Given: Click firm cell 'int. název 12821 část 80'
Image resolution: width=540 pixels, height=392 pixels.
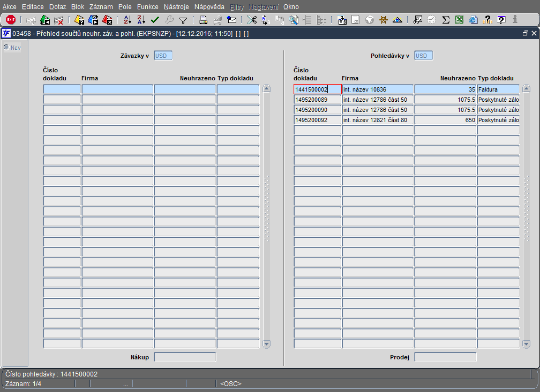Looking at the screenshot, I should (x=378, y=120).
